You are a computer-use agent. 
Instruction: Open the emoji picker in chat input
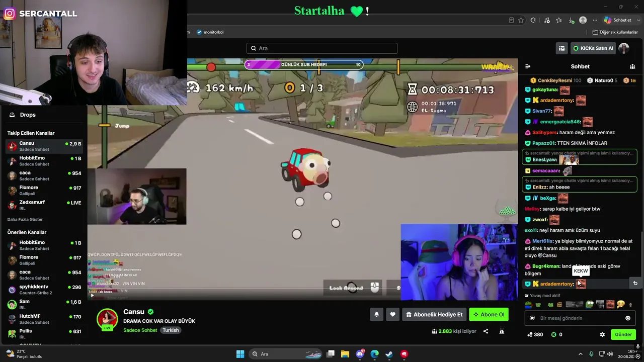628,318
